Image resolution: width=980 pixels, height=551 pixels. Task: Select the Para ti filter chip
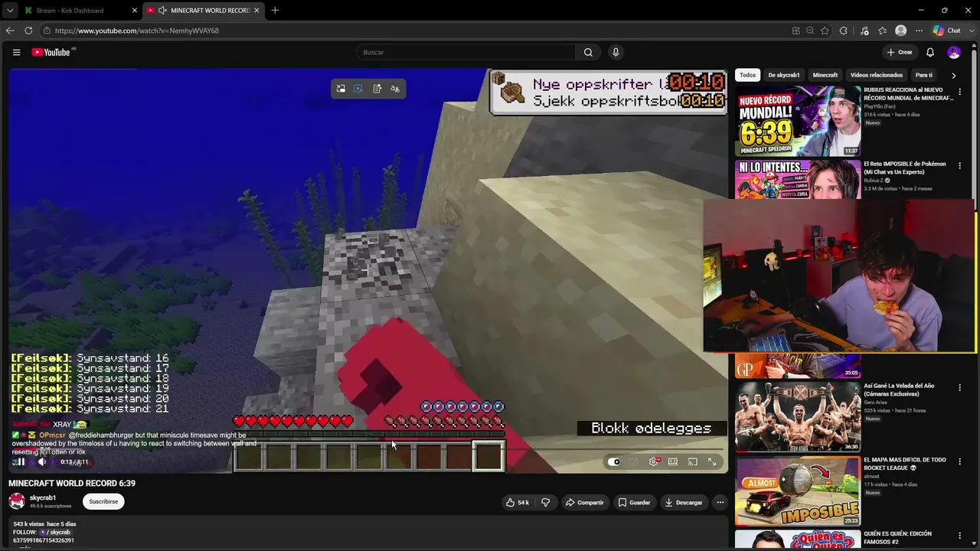coord(924,75)
